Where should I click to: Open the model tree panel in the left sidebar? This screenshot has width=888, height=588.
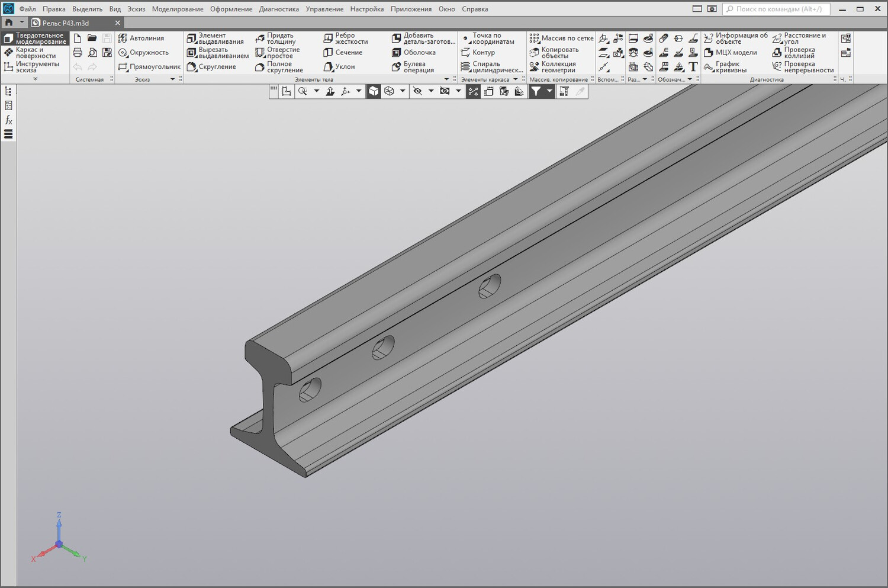coord(8,91)
